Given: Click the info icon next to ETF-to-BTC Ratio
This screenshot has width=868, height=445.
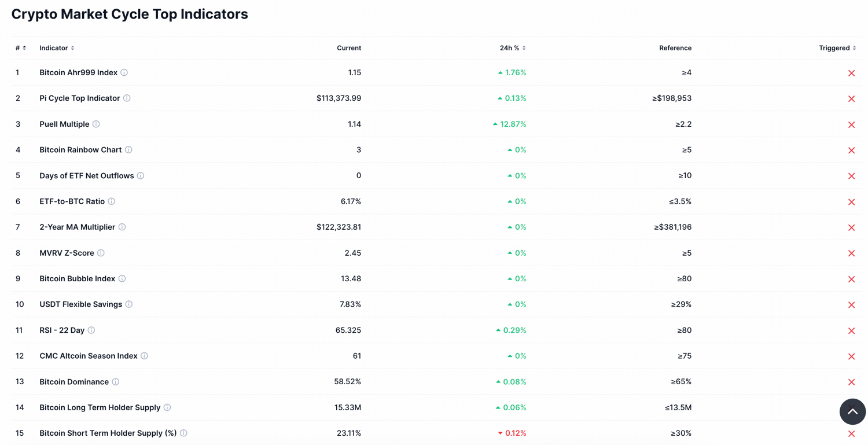Looking at the screenshot, I should tap(111, 201).
